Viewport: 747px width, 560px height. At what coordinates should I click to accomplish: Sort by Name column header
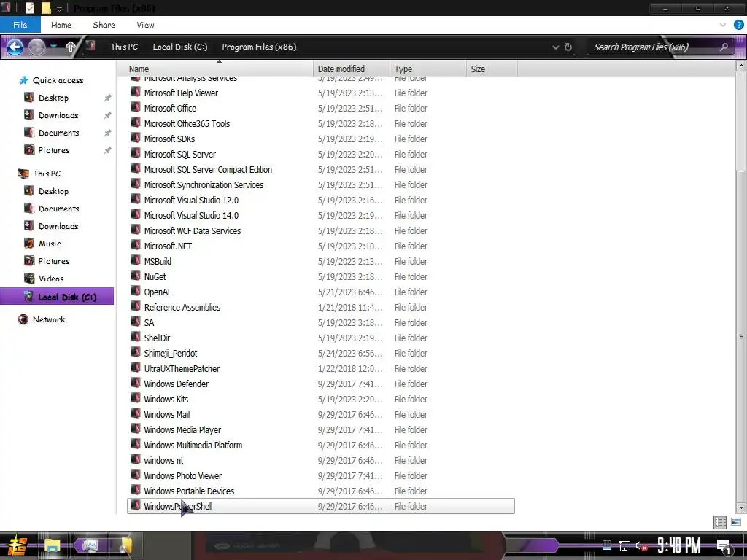pyautogui.click(x=215, y=69)
